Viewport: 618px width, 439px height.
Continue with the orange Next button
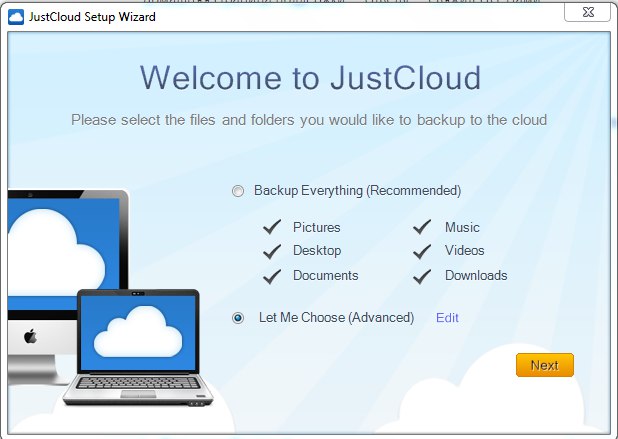(x=545, y=365)
